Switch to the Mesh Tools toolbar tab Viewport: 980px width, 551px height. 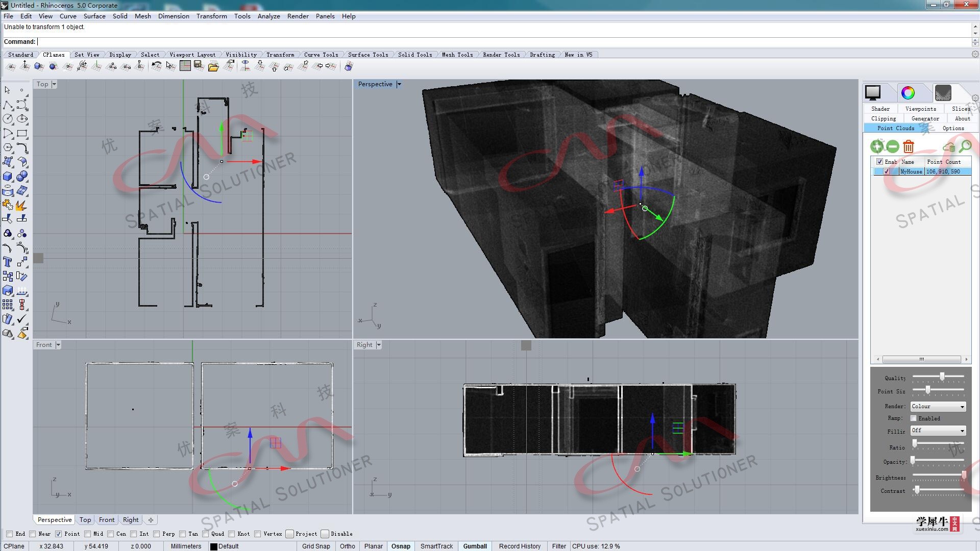(457, 55)
